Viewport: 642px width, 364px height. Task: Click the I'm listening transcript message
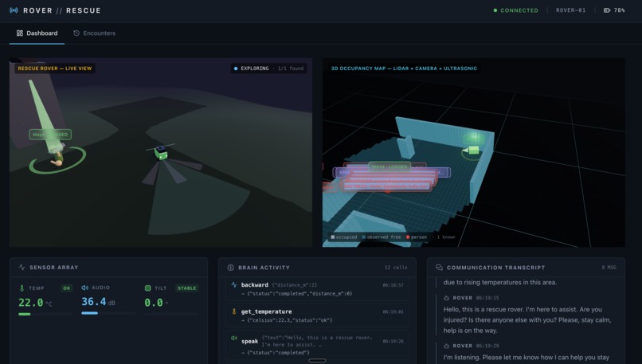[527, 358]
